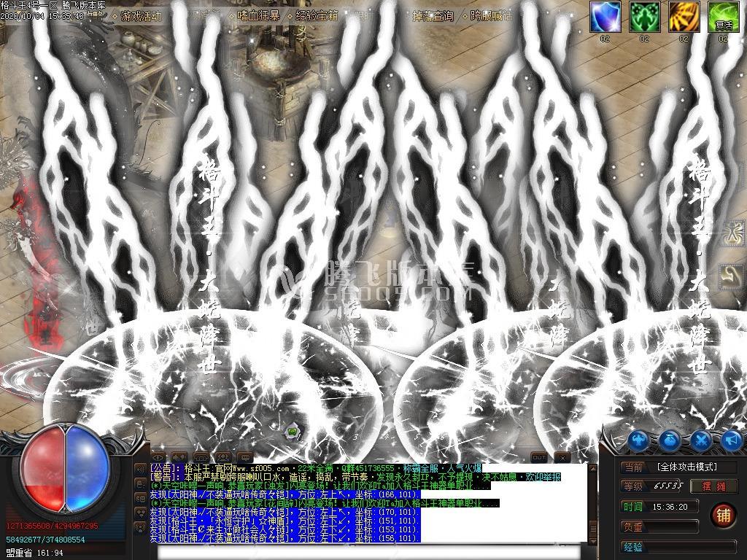Click the OUT exit button

coord(539,458)
